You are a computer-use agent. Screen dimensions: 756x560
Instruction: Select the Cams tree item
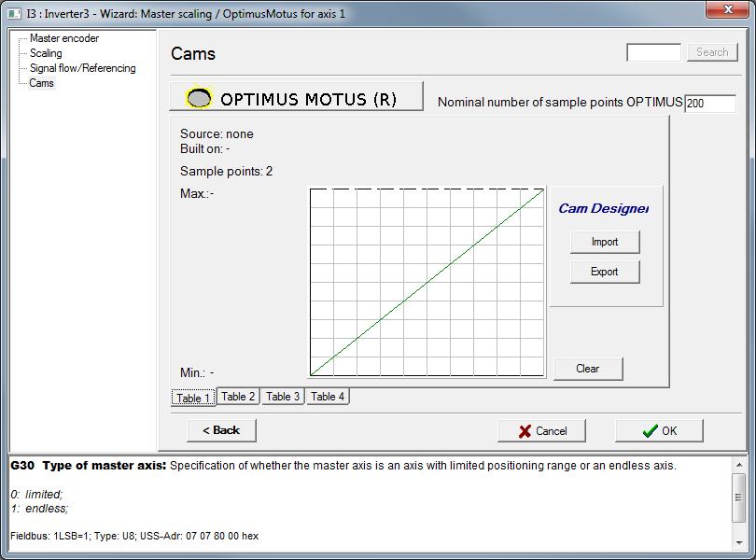(41, 83)
